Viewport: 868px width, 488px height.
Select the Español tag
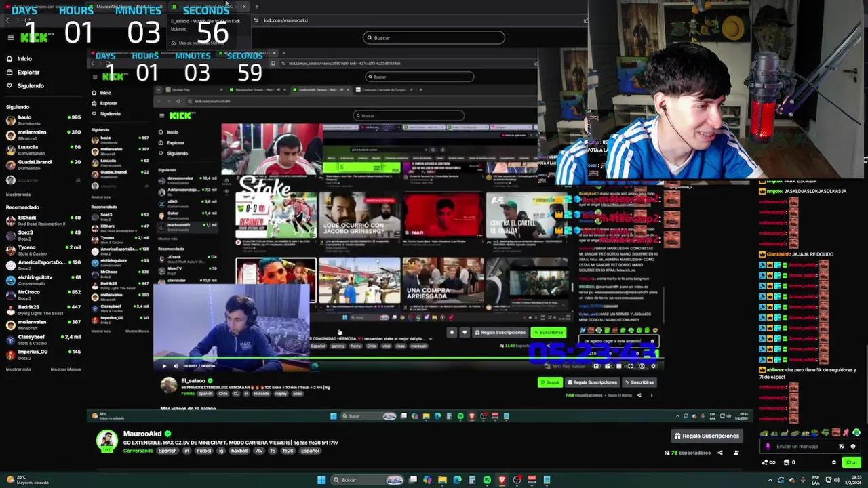tap(310, 451)
